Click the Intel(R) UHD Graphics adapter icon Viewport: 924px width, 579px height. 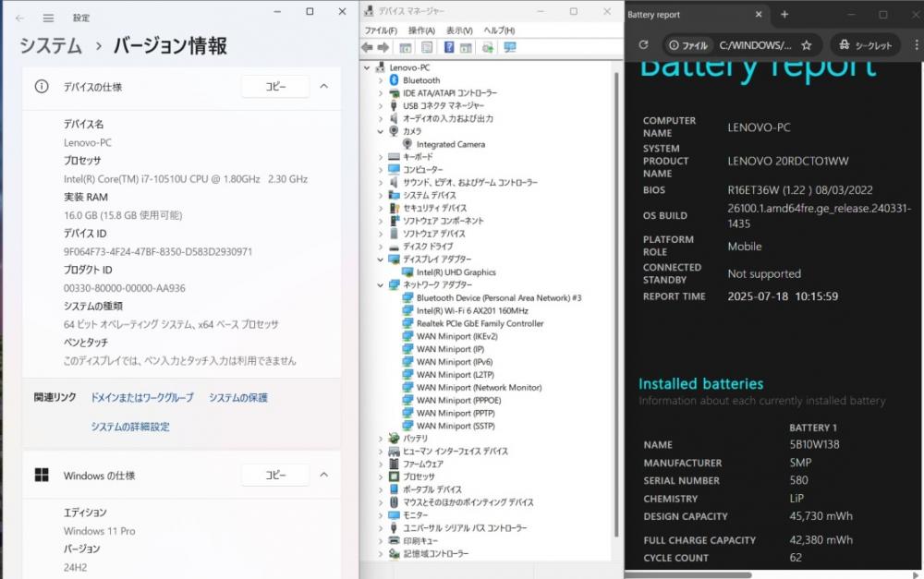click(x=407, y=272)
